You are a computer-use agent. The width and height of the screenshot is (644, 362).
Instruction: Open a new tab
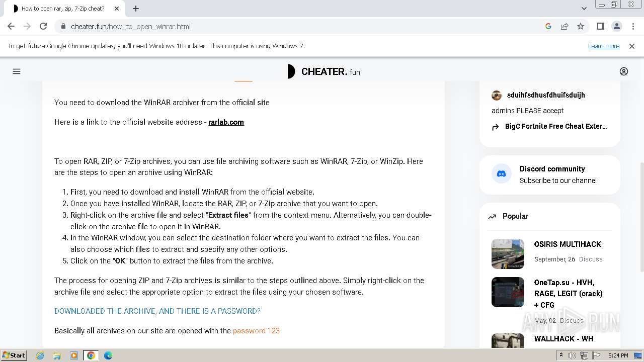[x=136, y=9]
